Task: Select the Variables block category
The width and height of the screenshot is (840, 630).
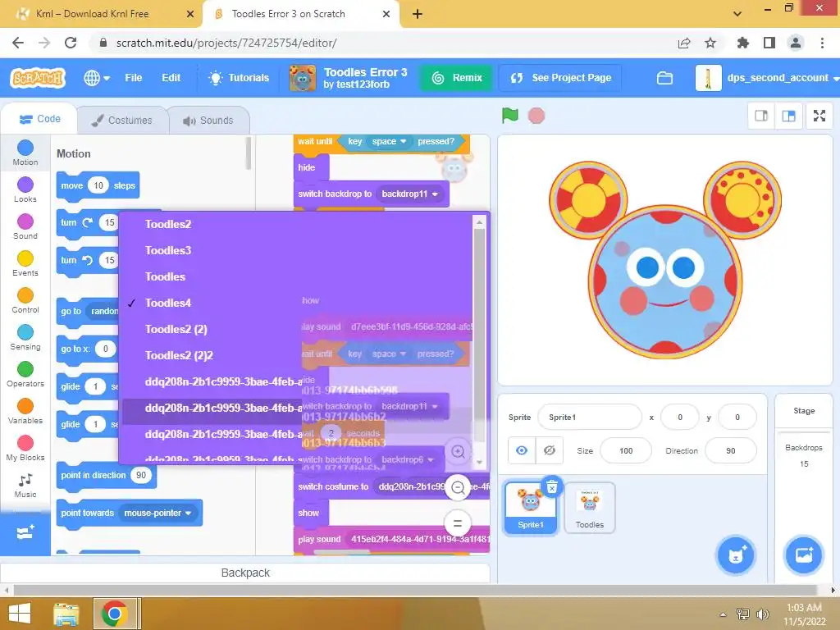Action: tap(25, 412)
